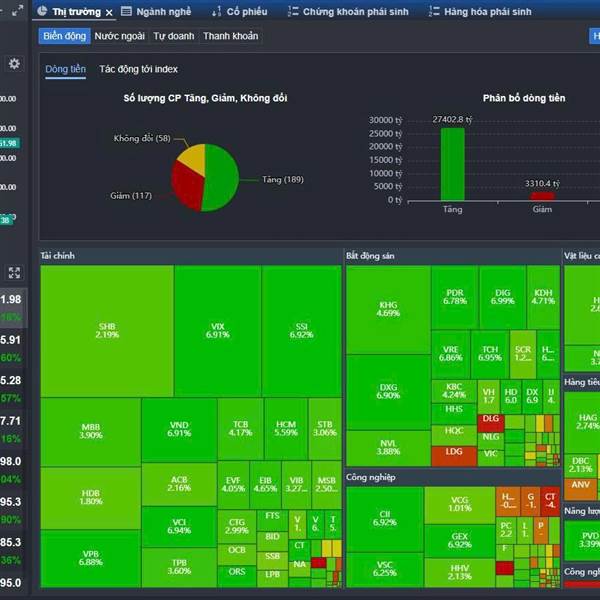This screenshot has width=600, height=600.
Task: Open the gear settings icon in left panel
Action: click(14, 64)
